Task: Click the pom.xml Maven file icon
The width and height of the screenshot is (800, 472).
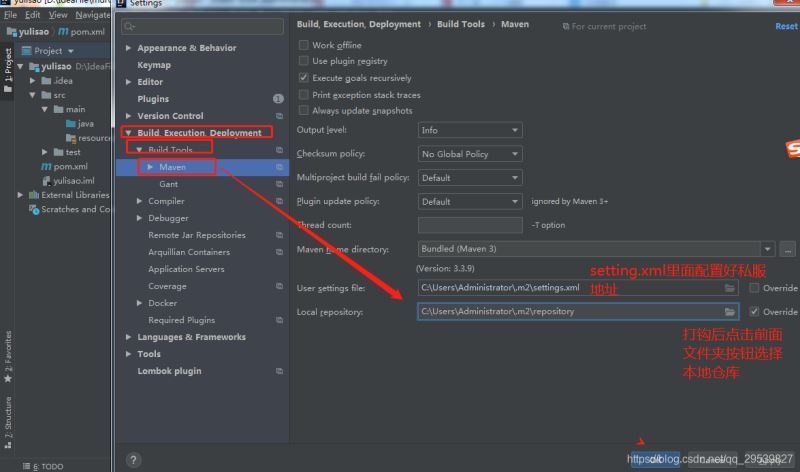Action: [x=46, y=166]
